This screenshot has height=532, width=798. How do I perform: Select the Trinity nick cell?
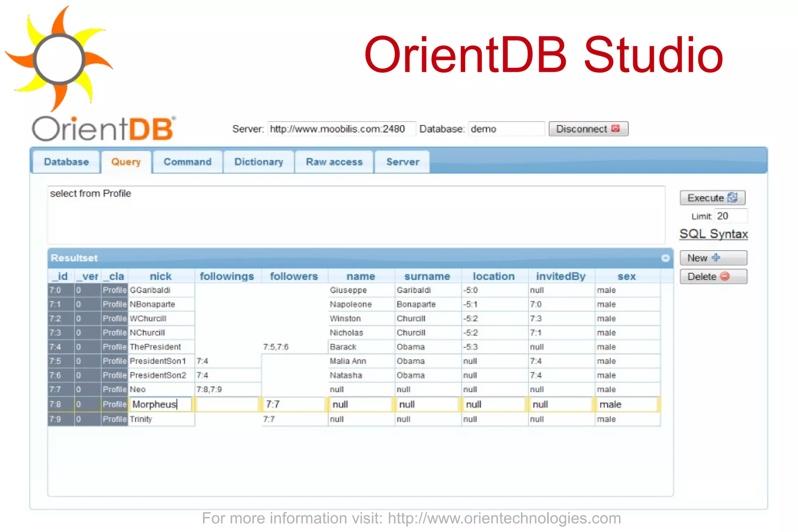161,419
